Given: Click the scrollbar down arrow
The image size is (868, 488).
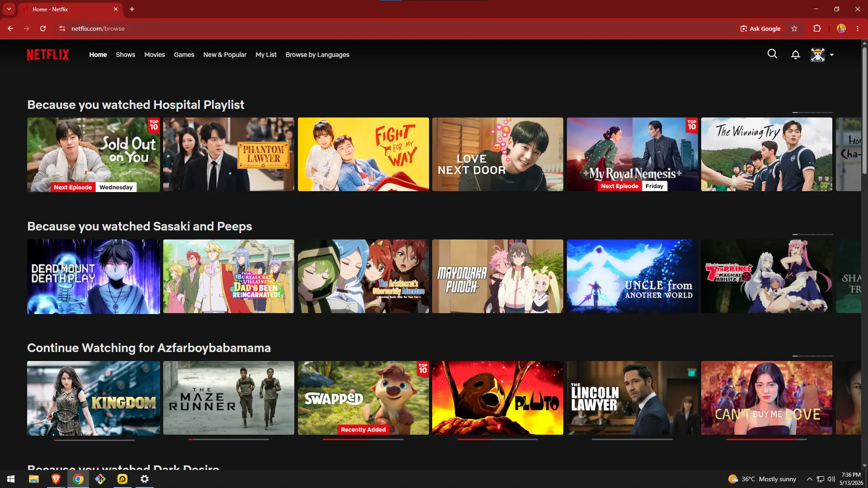Looking at the screenshot, I should click(x=864, y=465).
